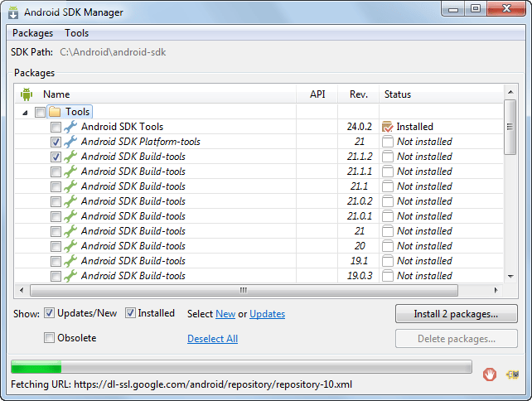Click revision value 21.0.1
Image resolution: width=532 pixels, height=401 pixels.
pyautogui.click(x=360, y=216)
